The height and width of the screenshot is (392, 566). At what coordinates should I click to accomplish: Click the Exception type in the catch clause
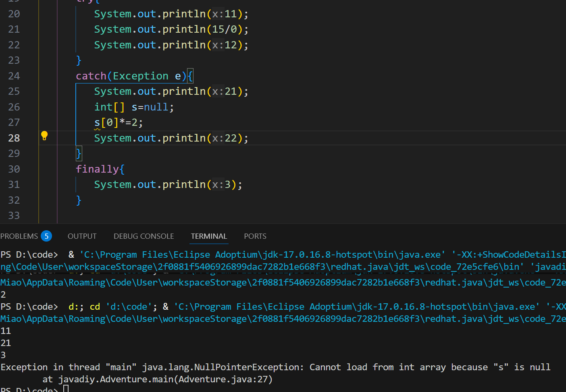tap(140, 76)
